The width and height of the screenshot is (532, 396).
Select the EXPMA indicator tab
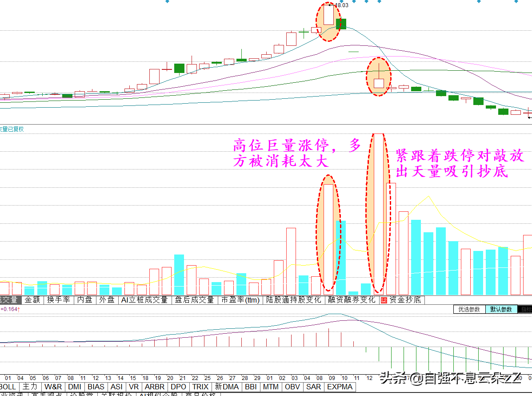[x=340, y=387]
